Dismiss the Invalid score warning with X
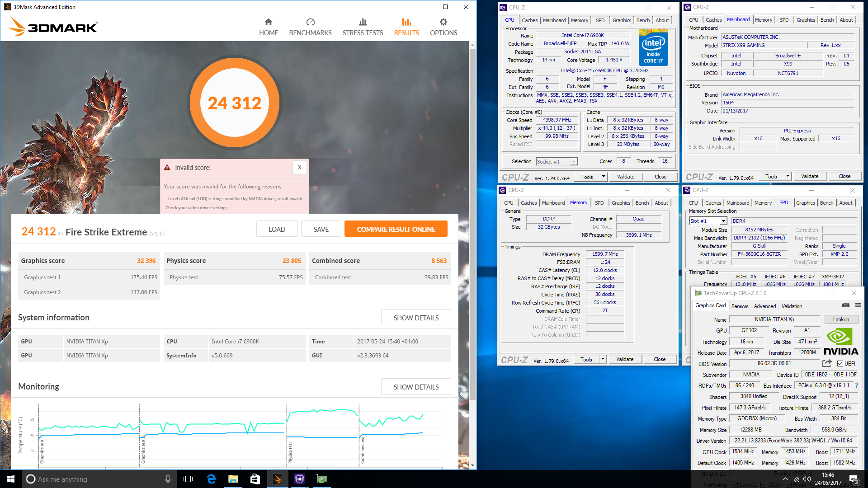 pos(299,167)
